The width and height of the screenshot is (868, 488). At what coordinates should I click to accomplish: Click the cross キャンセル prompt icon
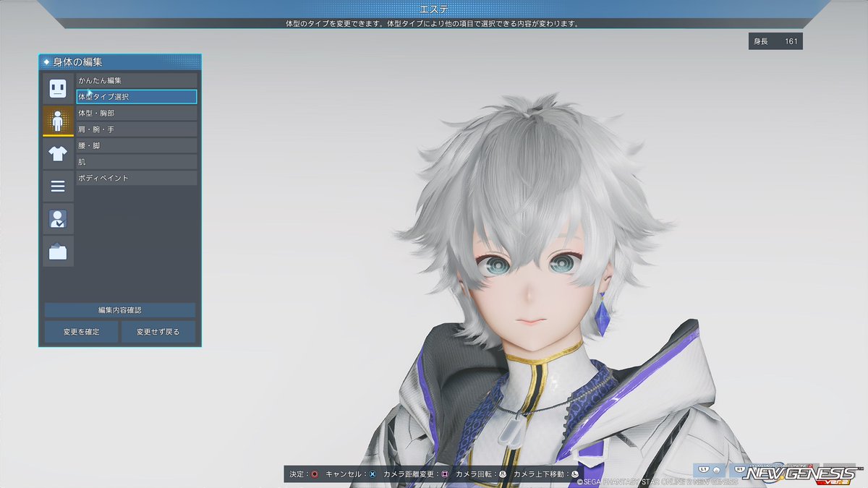pyautogui.click(x=372, y=474)
